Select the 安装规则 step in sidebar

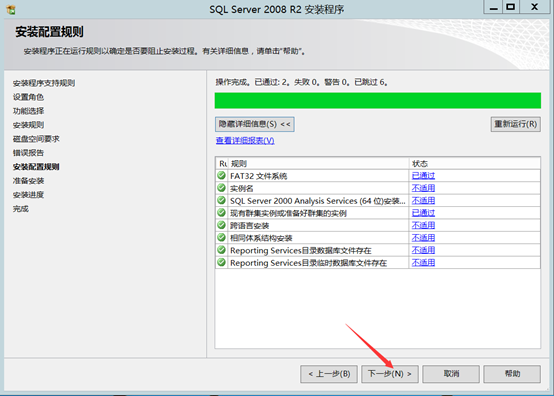pos(28,125)
